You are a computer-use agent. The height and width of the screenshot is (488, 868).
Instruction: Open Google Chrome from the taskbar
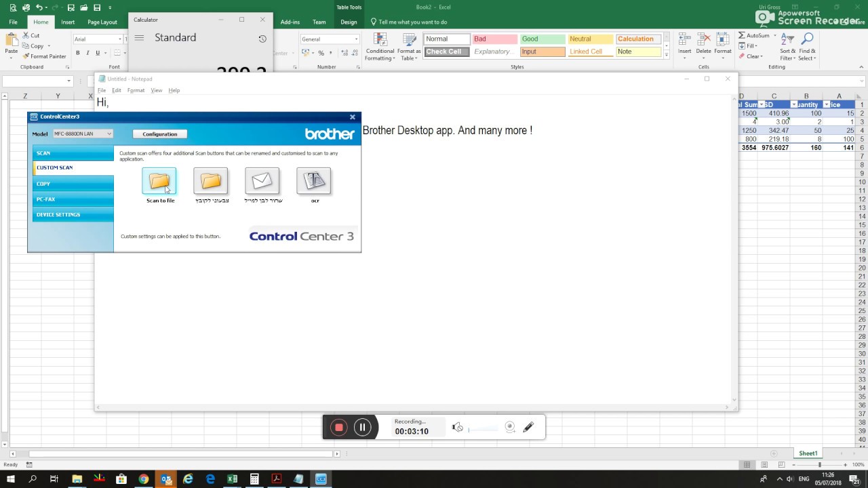[144, 479]
